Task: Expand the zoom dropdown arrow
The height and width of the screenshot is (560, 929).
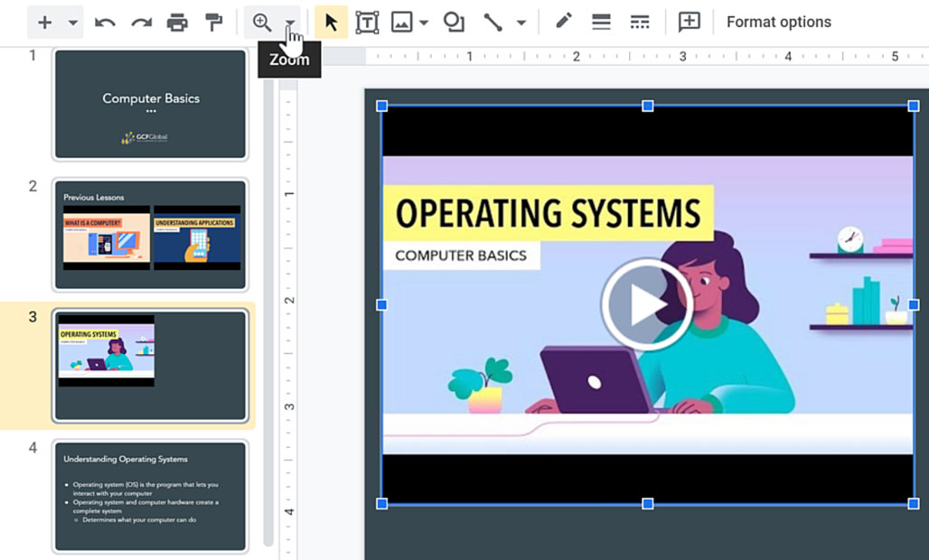Action: (x=289, y=23)
